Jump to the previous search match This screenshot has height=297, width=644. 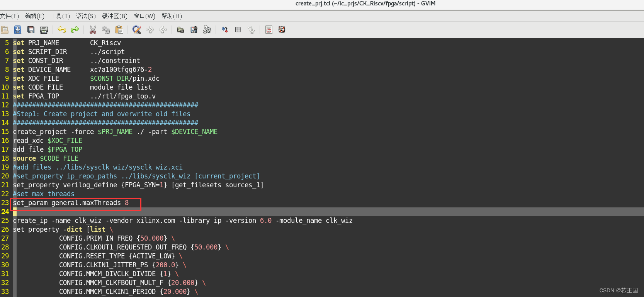click(x=163, y=30)
